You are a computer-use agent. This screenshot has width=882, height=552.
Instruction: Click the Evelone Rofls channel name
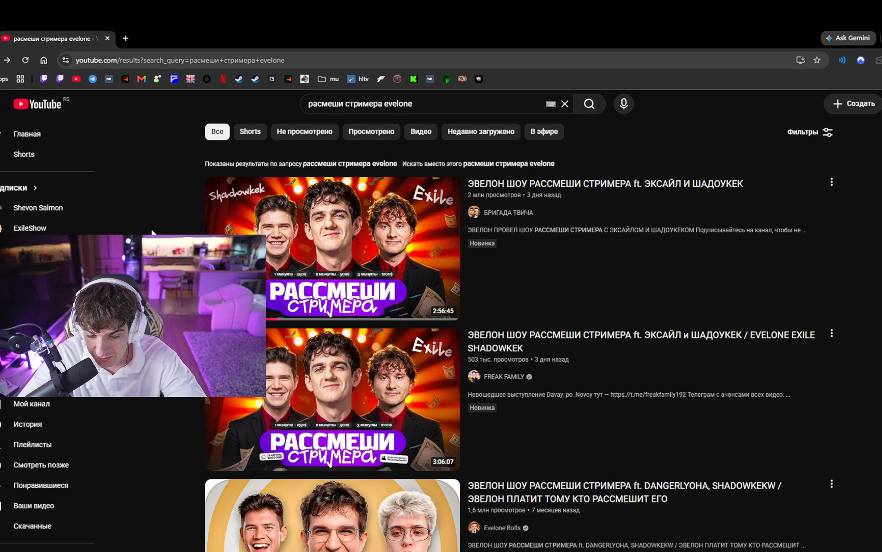[502, 528]
